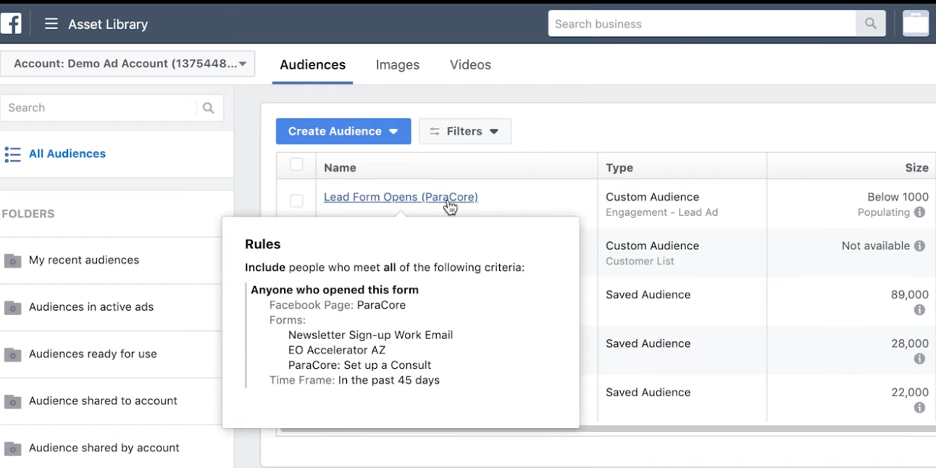Click folder icon for Audiences ready for use

pos(13,354)
